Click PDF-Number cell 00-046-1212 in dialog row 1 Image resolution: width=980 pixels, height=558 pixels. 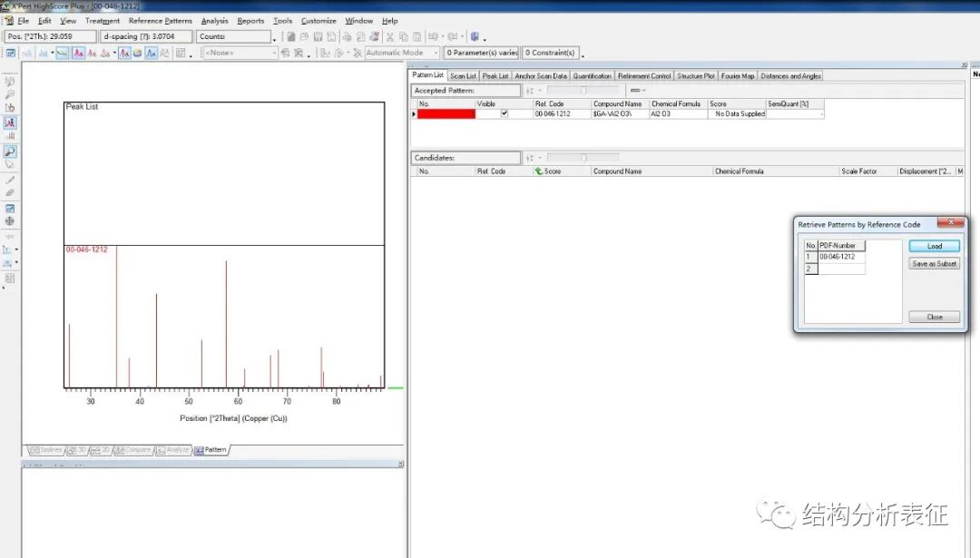842,257
